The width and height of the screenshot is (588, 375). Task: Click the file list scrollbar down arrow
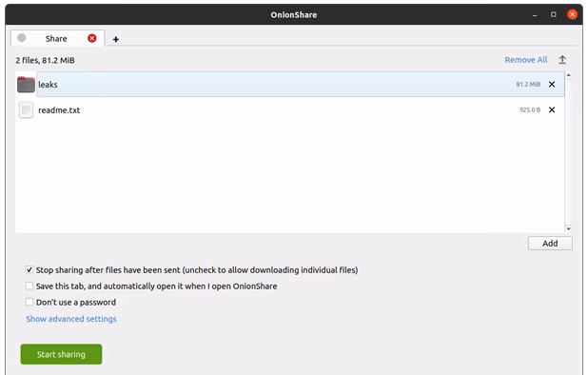569,228
